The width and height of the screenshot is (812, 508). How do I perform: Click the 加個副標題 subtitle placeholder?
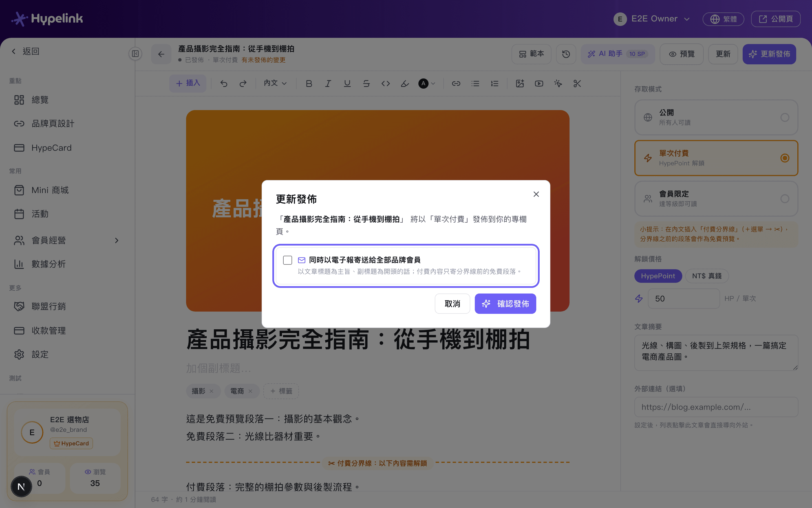[219, 368]
